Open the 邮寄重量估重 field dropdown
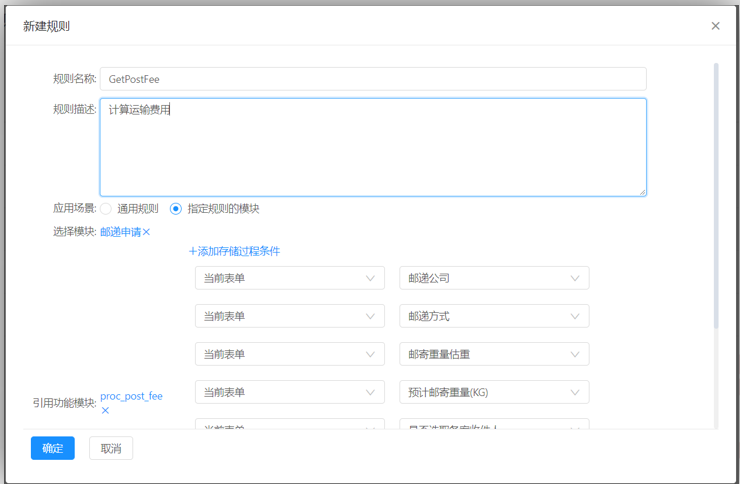This screenshot has height=484, width=740. click(x=494, y=354)
